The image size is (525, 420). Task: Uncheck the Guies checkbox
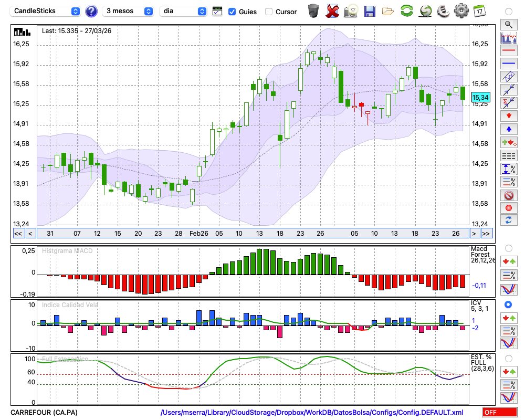click(232, 12)
